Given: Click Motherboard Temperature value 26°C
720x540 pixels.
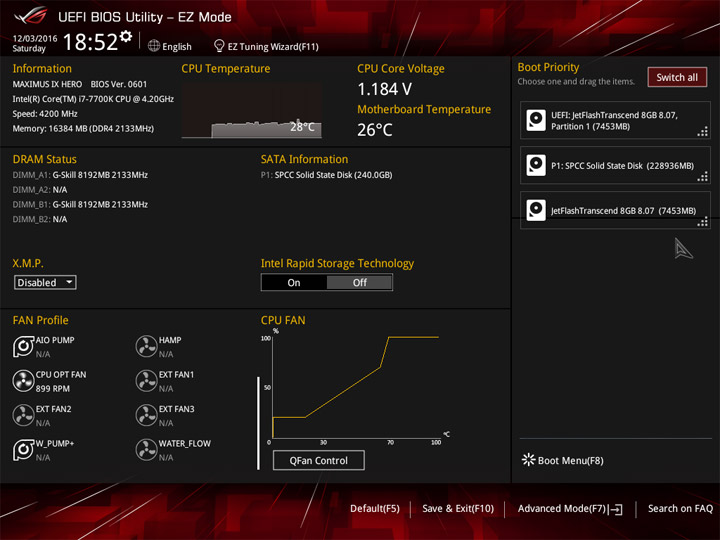Looking at the screenshot, I should [x=375, y=130].
